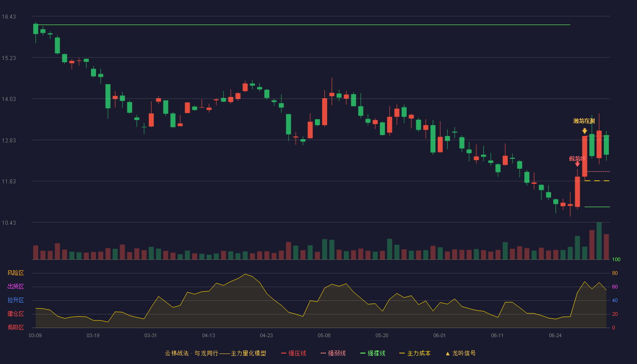637x364 pixels.
Task: Click the short green support line near 10.9
Action: [x=597, y=207]
